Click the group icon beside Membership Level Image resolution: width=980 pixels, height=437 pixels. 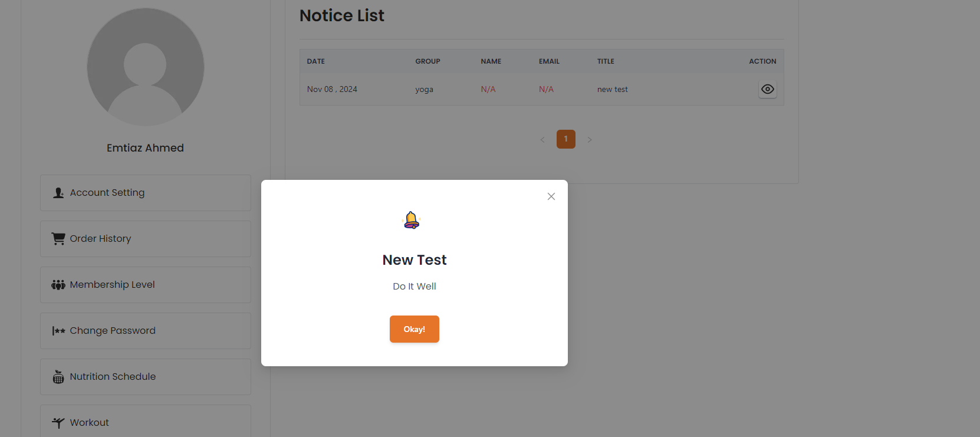click(58, 285)
